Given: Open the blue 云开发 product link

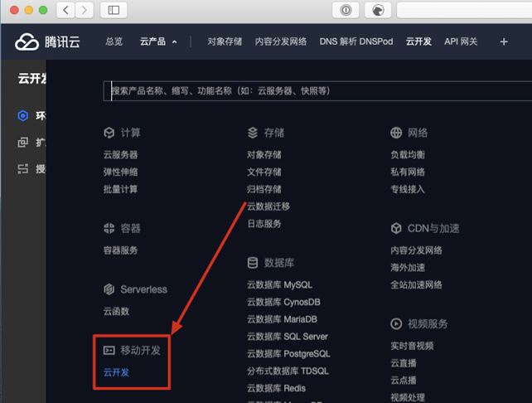Looking at the screenshot, I should 116,372.
